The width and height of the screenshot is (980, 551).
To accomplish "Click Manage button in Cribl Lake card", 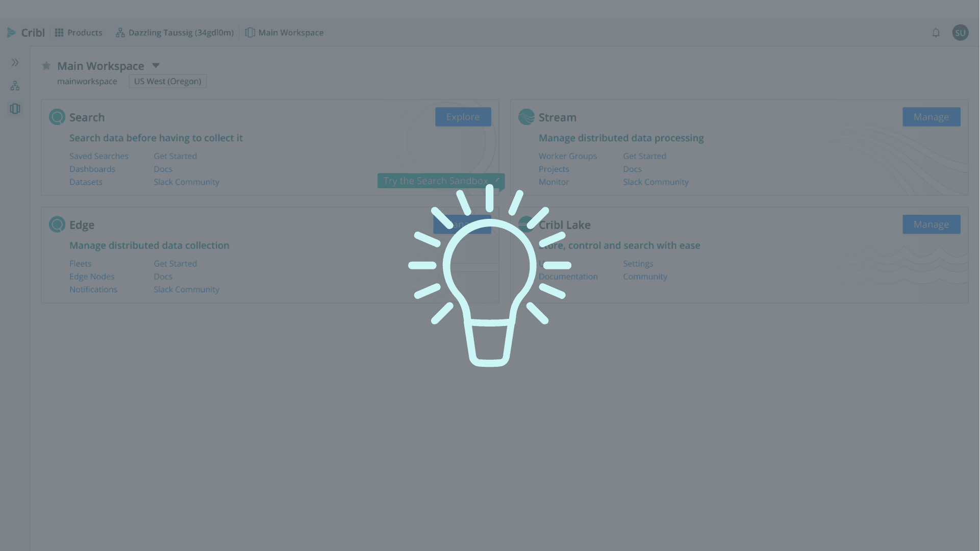I will 931,224.
